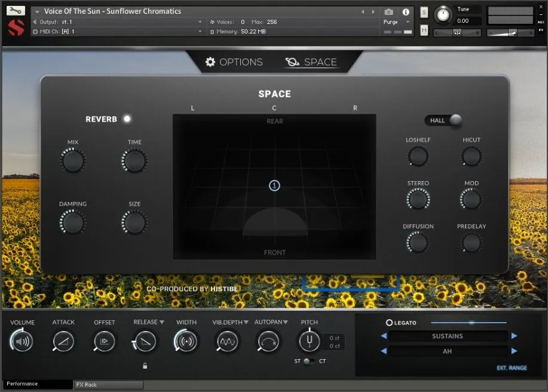Click the camera snapshot icon

388,12
